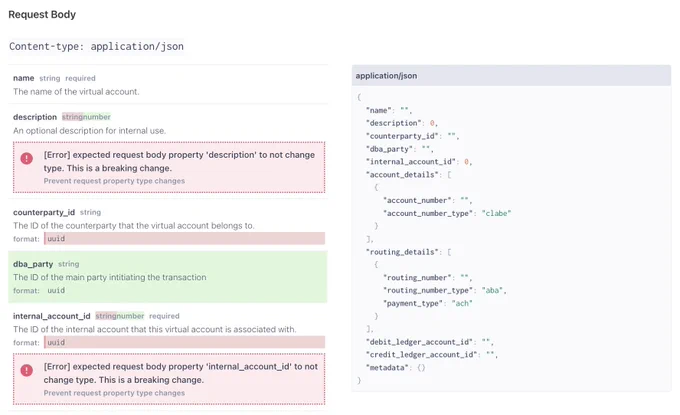Click the "internal_account_id": 0 line in JSON
The image size is (680, 415).
point(419,162)
